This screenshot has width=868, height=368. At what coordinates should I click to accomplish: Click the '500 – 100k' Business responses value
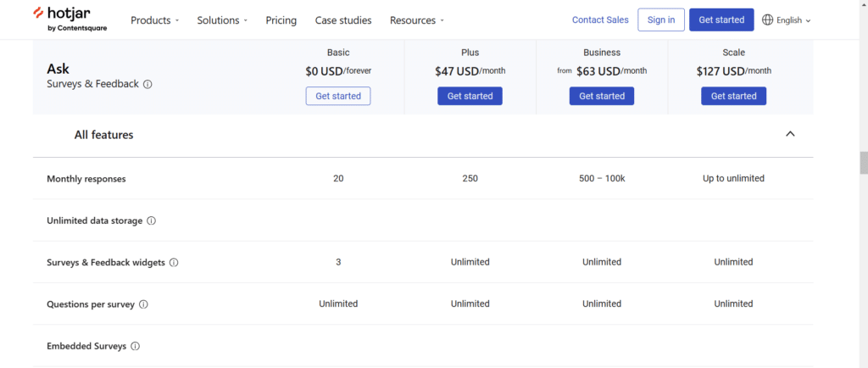click(602, 178)
